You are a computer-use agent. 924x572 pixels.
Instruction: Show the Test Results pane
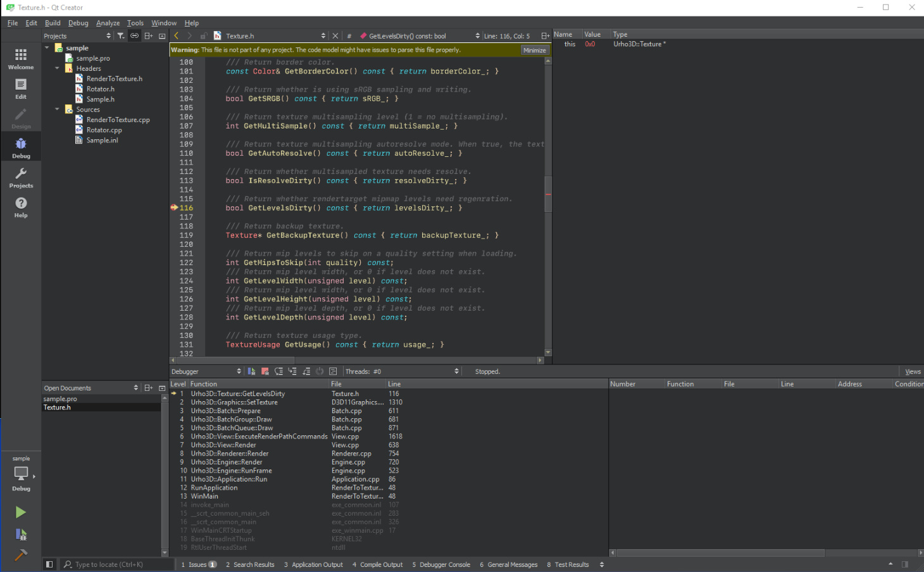click(568, 564)
